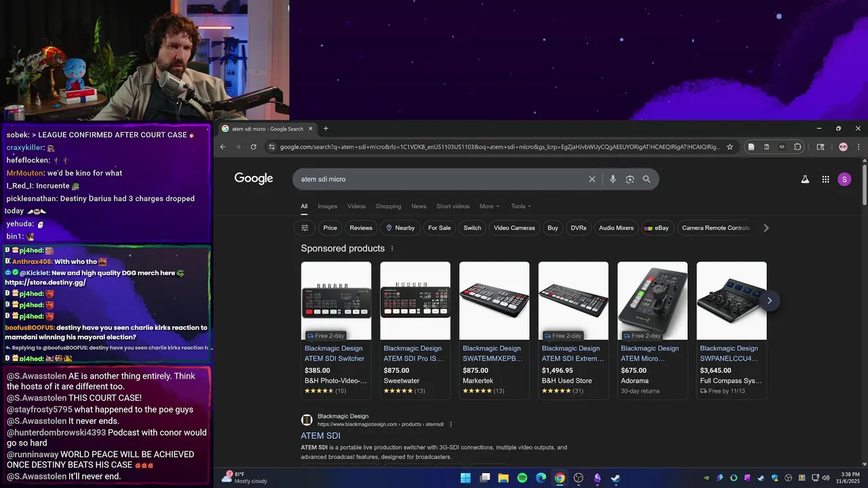Open the More search categories dropdown
This screenshot has width=868, height=488.
click(x=489, y=206)
